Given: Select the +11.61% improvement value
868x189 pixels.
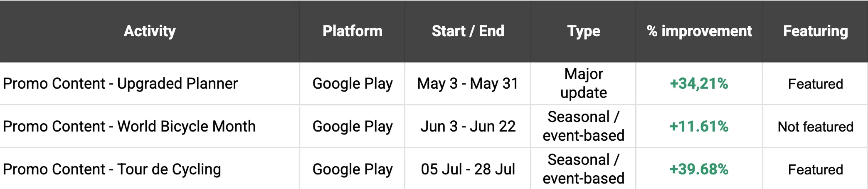Looking at the screenshot, I should pyautogui.click(x=699, y=127).
